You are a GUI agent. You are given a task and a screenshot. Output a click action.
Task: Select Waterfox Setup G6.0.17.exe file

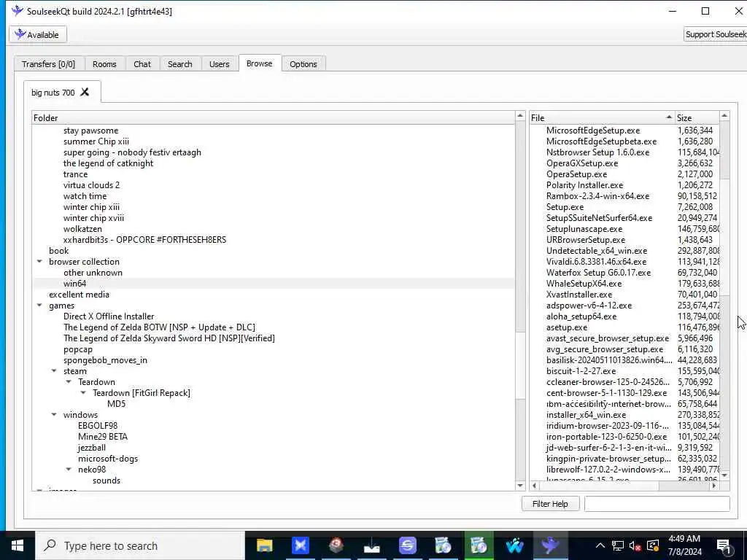598,273
